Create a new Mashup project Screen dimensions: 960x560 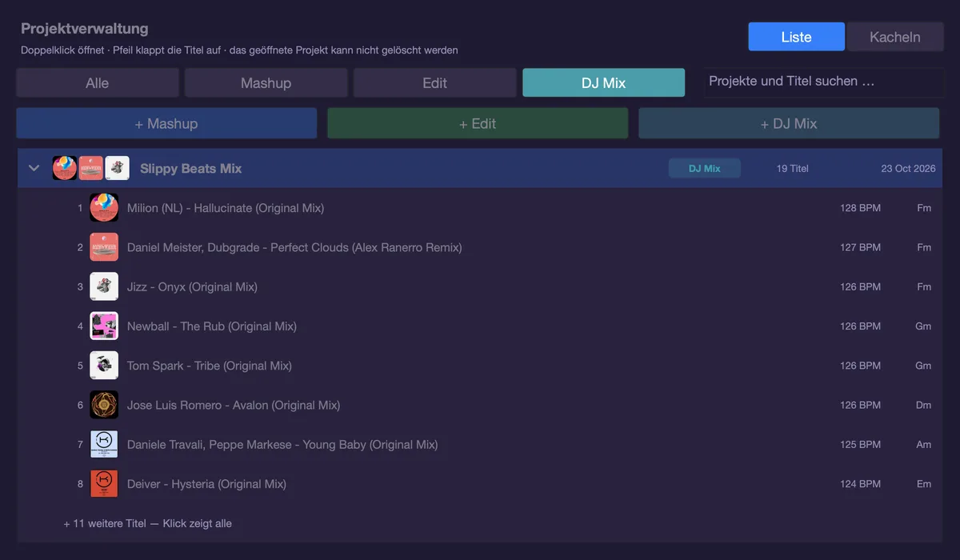[x=166, y=123]
